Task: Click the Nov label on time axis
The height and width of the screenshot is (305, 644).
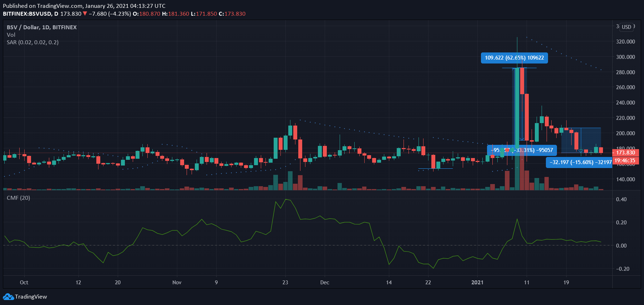Action: (x=177, y=282)
